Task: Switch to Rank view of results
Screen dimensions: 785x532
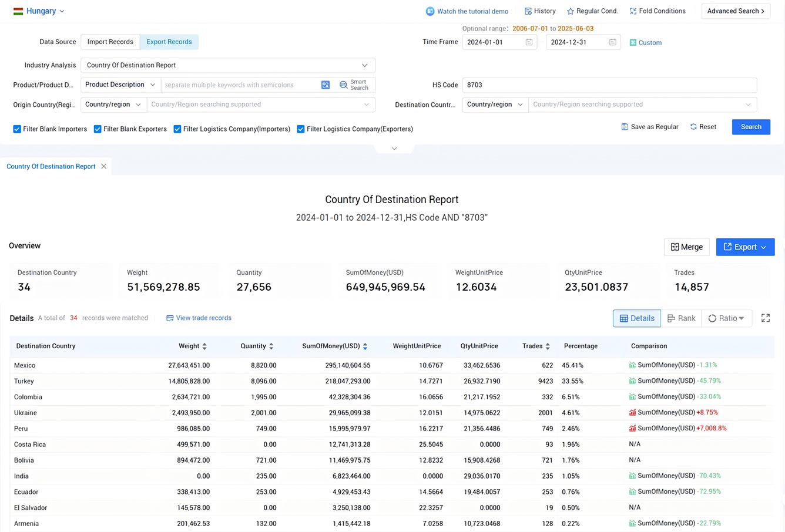Action: point(681,318)
